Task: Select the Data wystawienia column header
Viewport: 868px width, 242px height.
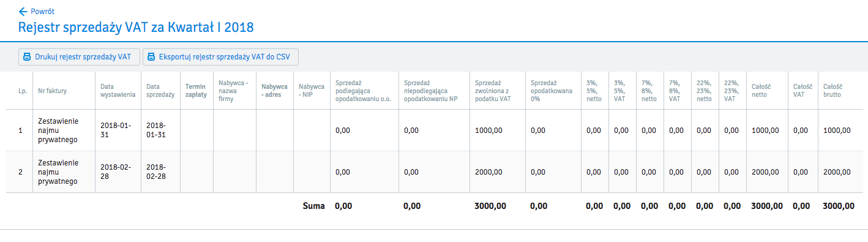Action: pos(116,91)
